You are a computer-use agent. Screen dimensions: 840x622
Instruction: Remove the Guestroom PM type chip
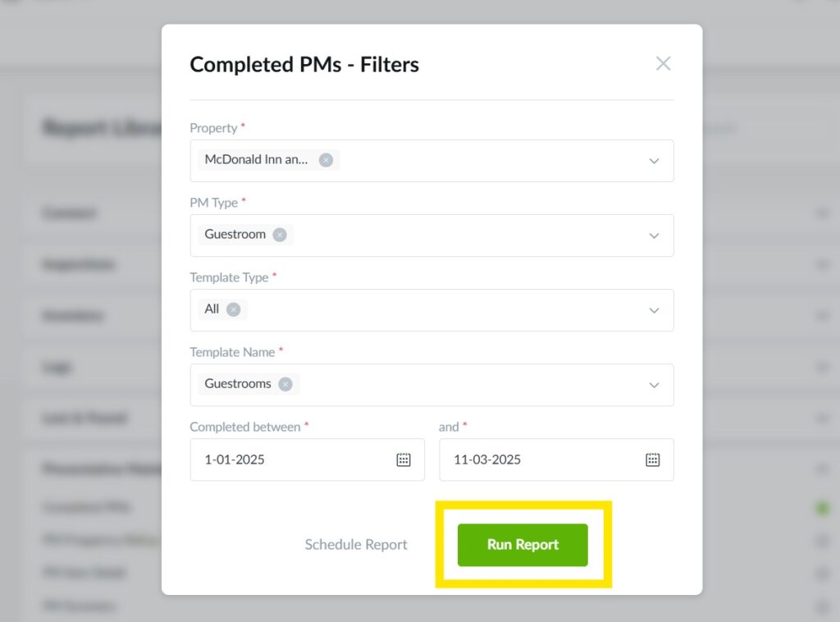pos(280,235)
